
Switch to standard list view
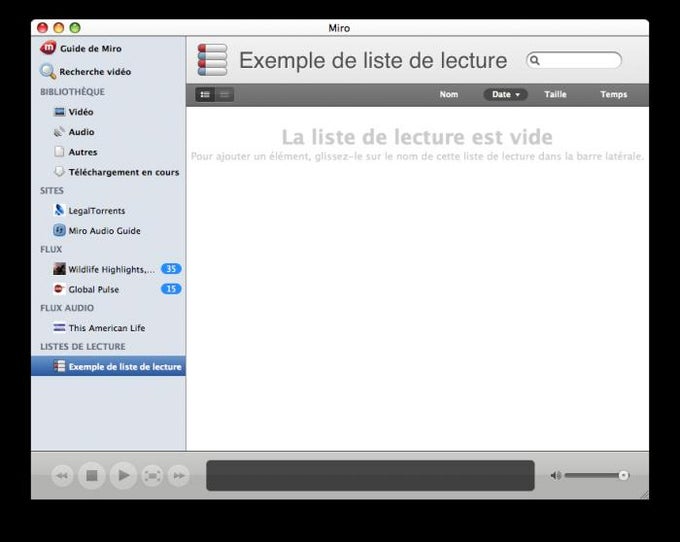[x=205, y=95]
